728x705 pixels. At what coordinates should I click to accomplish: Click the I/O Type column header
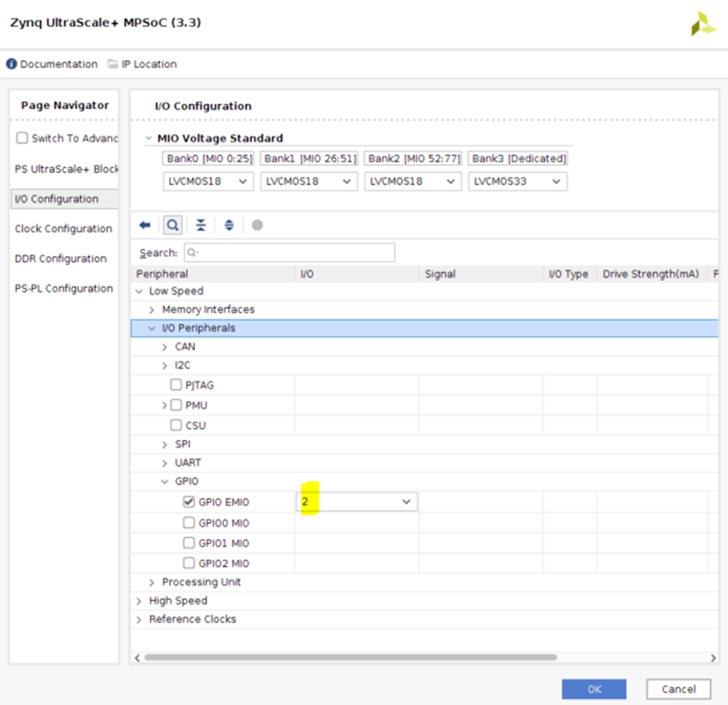pos(570,273)
